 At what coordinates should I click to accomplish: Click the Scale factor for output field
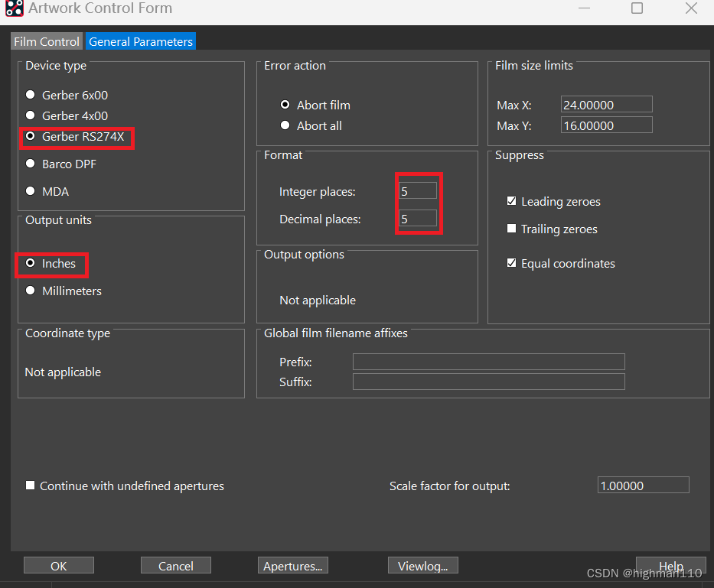(x=643, y=486)
